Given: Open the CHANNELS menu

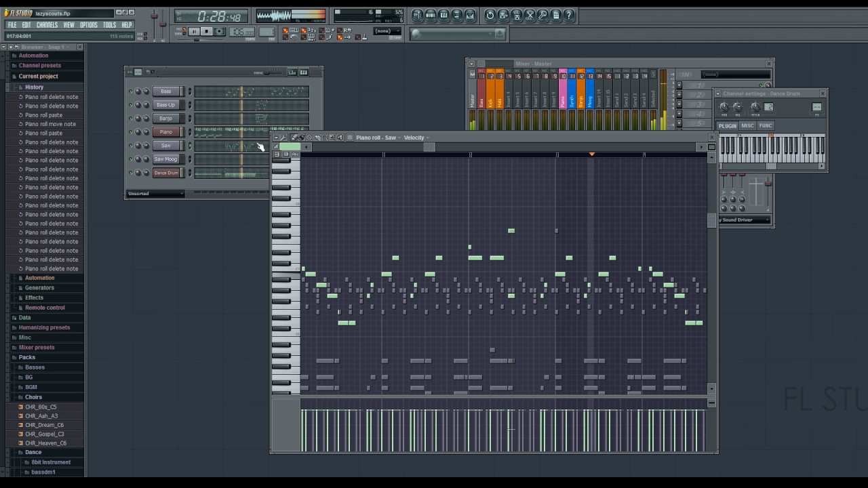Looking at the screenshot, I should [47, 25].
